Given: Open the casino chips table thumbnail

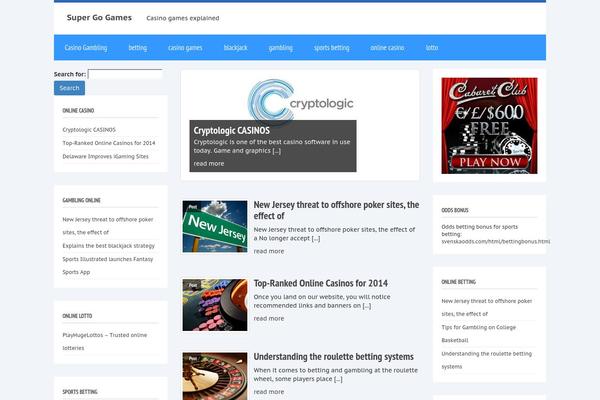Looking at the screenshot, I should tap(215, 305).
